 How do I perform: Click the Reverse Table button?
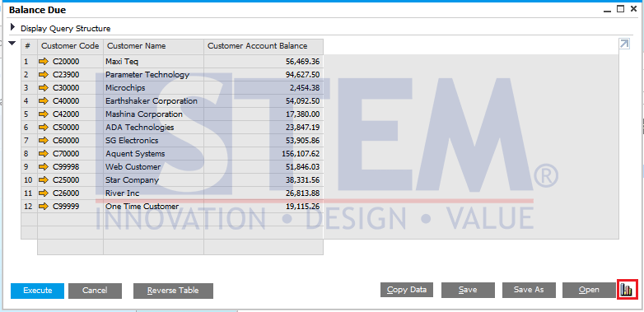173,291
